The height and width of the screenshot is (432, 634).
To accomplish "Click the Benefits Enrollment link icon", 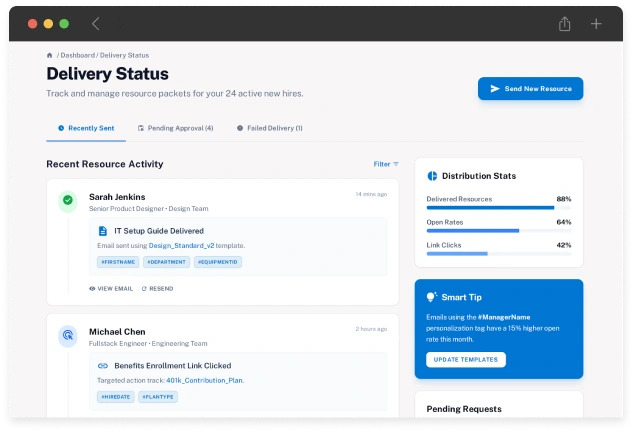I will pos(102,366).
